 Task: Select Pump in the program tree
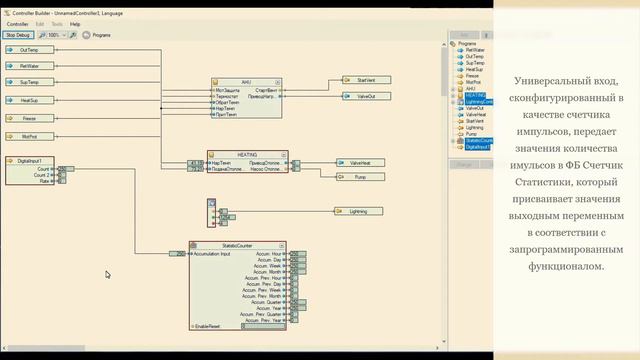coord(471,134)
